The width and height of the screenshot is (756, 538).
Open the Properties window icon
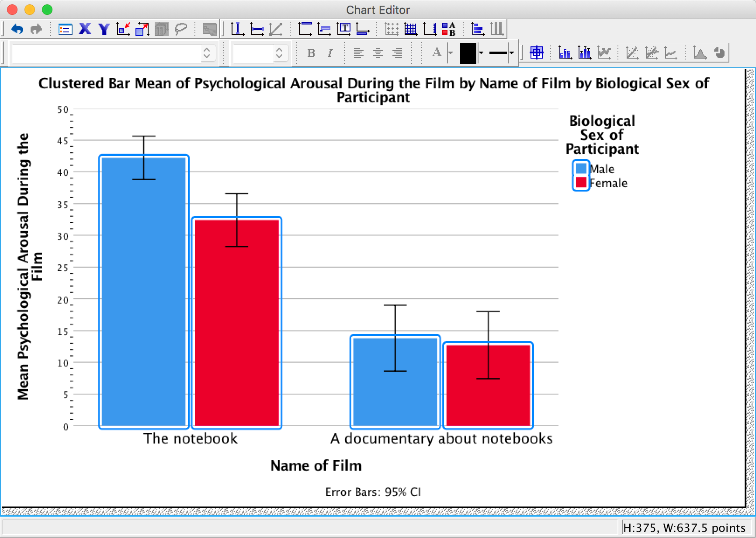[x=65, y=29]
